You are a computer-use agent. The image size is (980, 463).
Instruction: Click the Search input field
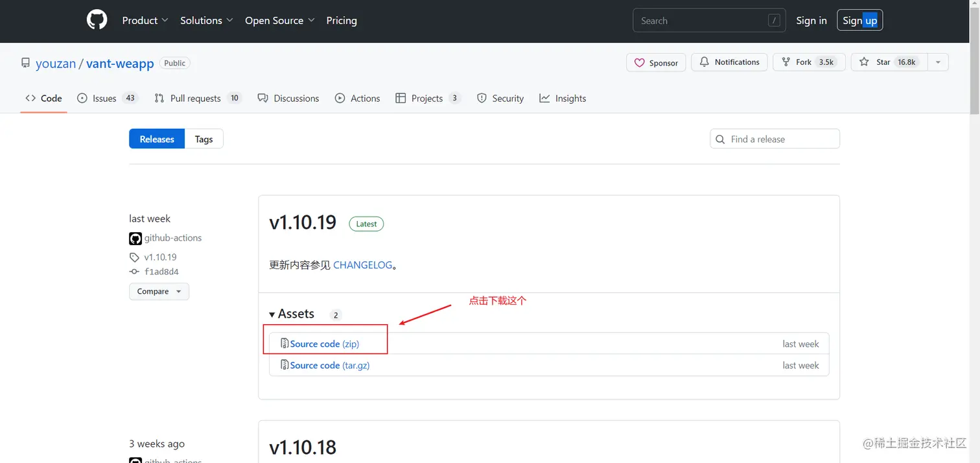709,21
